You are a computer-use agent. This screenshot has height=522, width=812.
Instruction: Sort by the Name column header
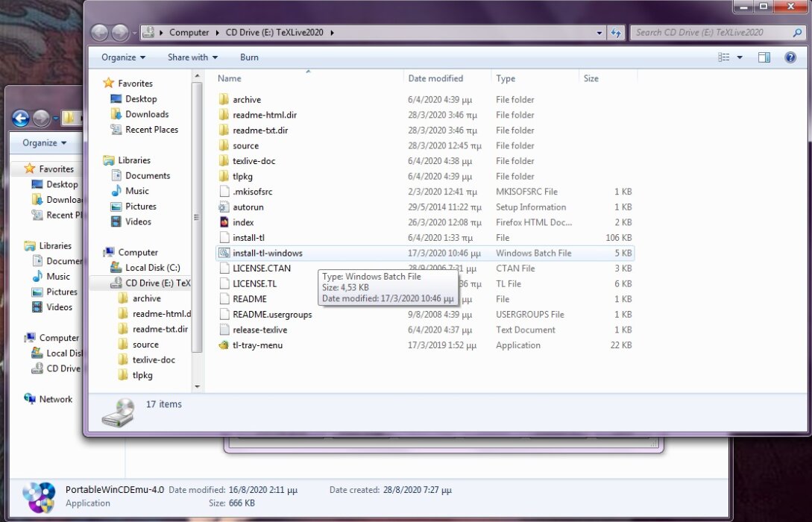(309, 78)
